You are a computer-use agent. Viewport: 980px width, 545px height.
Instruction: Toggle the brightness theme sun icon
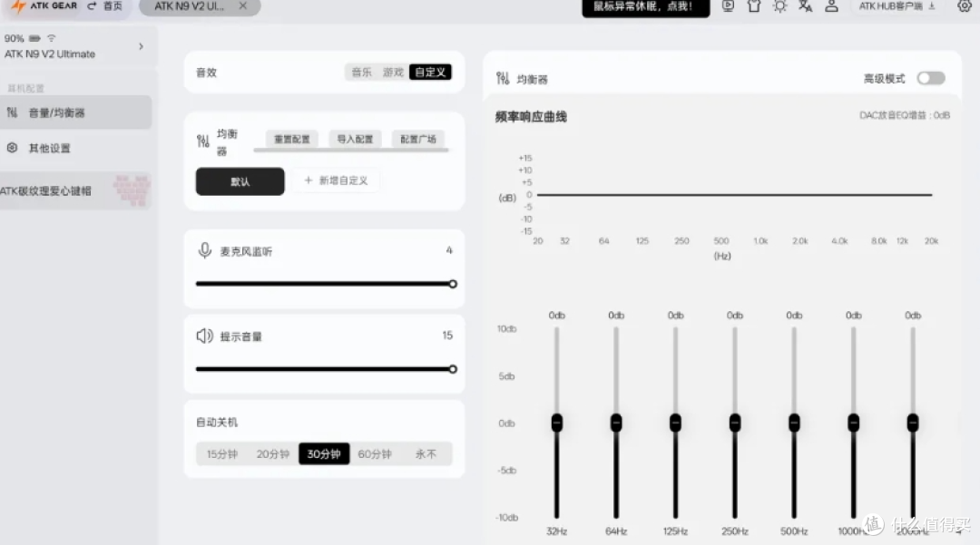point(779,6)
